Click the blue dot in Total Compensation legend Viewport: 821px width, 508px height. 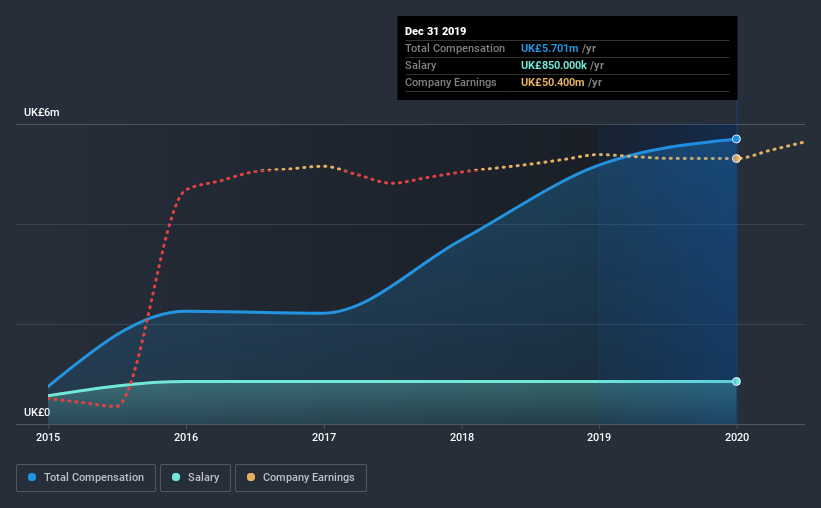pyautogui.click(x=32, y=477)
